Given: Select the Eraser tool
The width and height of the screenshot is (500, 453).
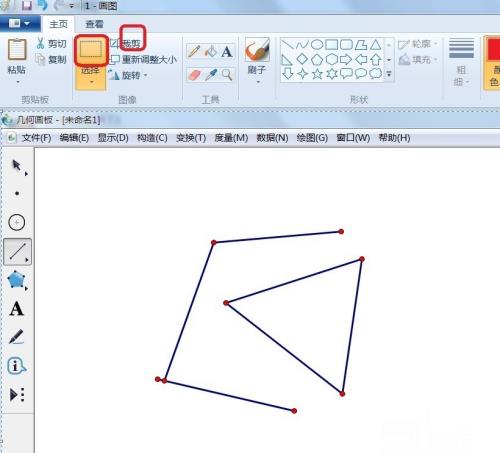Looking at the screenshot, I should pyautogui.click(x=194, y=75).
